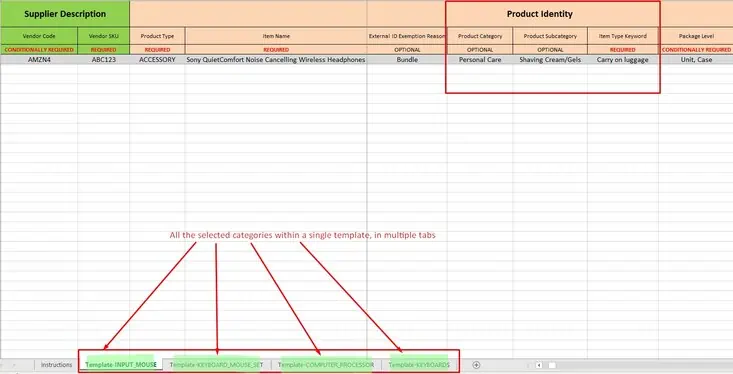The width and height of the screenshot is (733, 374).
Task: Click the Item Type Keyword column header
Action: coord(623,36)
